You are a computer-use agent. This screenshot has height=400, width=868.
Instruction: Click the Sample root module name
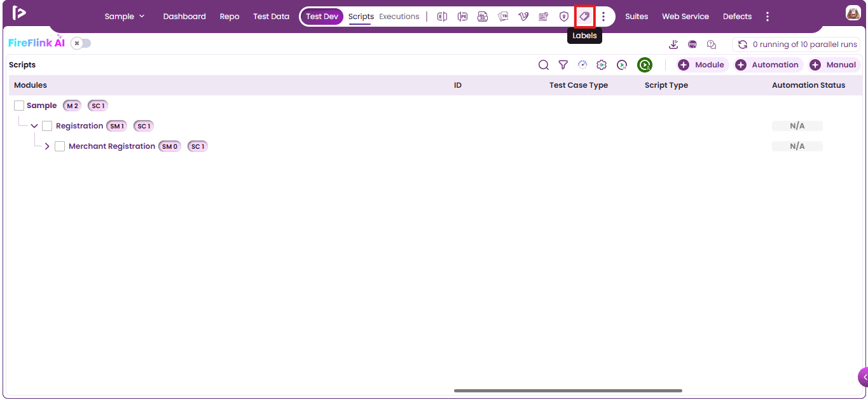tap(42, 106)
